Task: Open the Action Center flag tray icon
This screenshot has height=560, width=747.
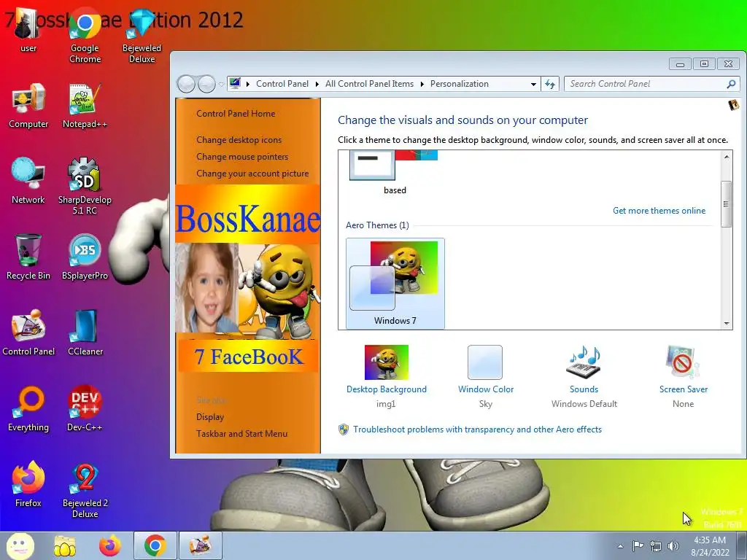Action: click(x=638, y=545)
